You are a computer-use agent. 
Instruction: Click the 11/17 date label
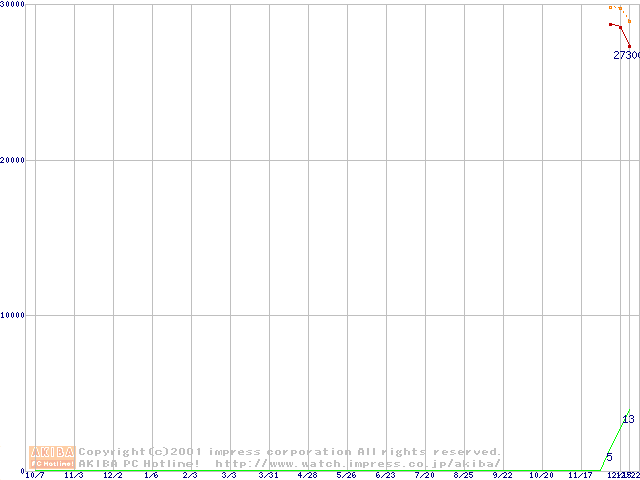pyautogui.click(x=580, y=476)
